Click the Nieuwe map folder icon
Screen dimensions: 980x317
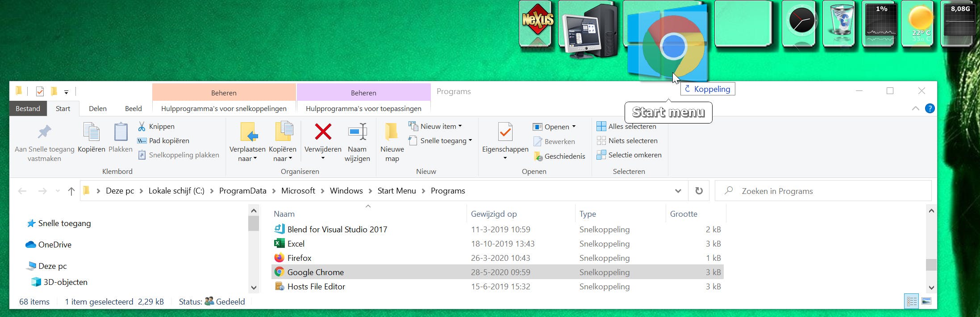[x=392, y=132]
